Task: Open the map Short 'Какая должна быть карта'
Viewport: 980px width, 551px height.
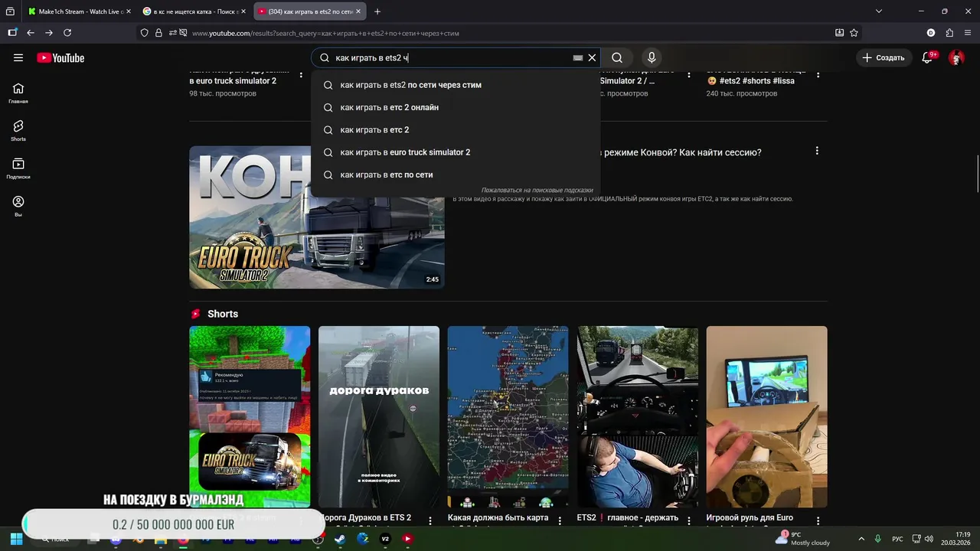Action: tap(508, 417)
